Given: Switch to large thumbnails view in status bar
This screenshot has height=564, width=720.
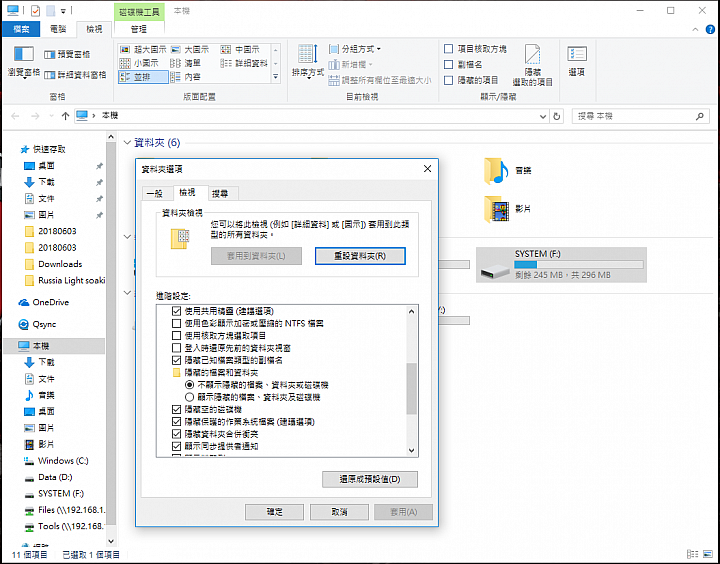Looking at the screenshot, I should [x=708, y=554].
